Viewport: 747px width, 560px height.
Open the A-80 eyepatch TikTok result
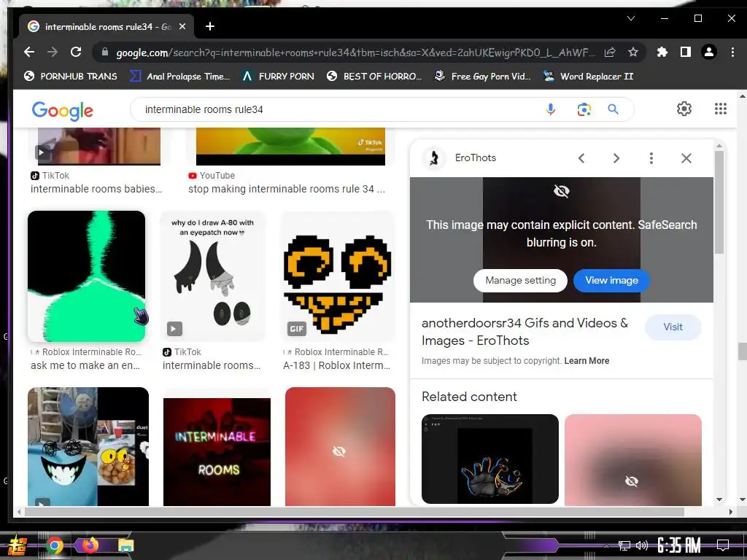click(212, 276)
